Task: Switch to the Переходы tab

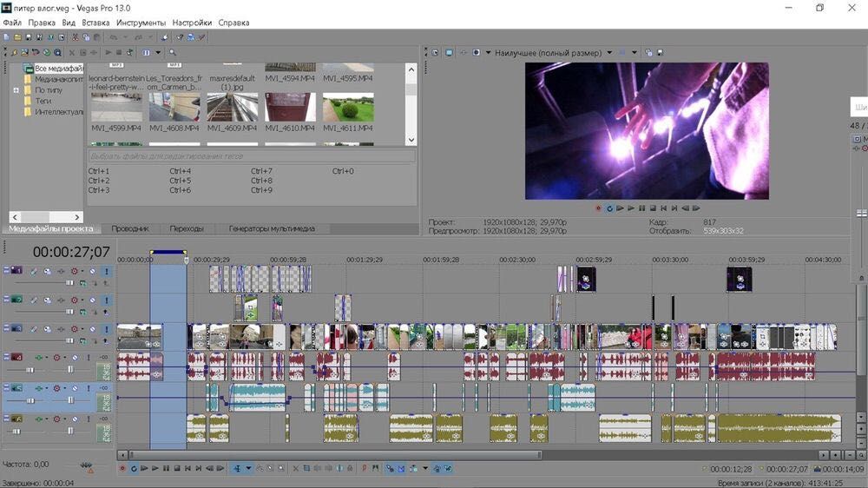Action: coord(187,228)
